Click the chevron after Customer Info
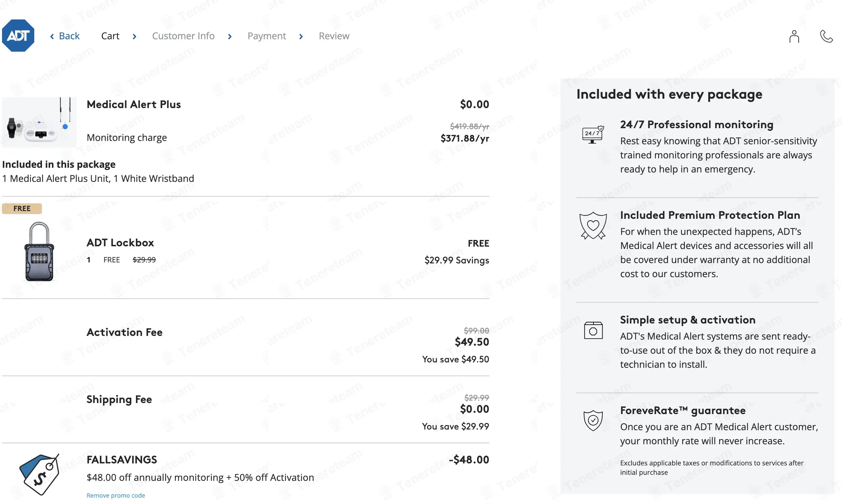Image resolution: width=842 pixels, height=504 pixels. [230, 36]
